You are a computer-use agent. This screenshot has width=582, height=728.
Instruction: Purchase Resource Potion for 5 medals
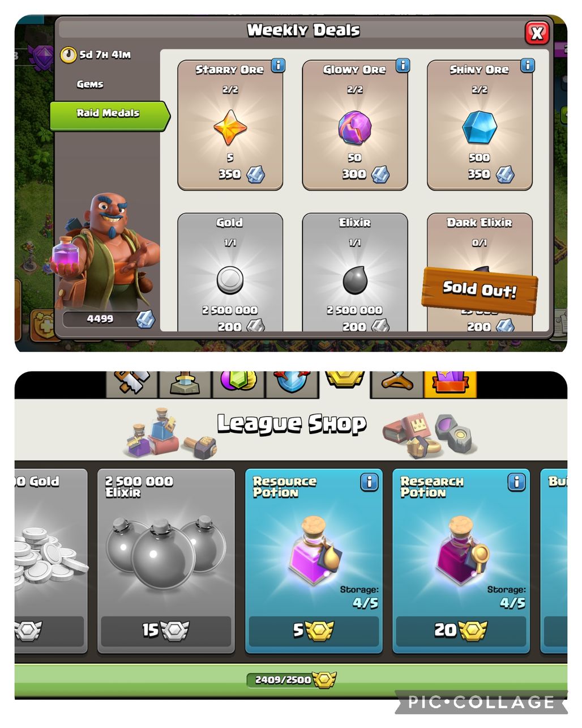[314, 631]
